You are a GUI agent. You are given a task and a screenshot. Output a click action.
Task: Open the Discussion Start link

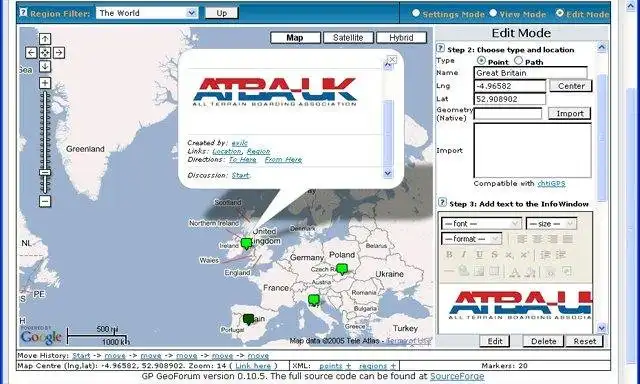240,175
